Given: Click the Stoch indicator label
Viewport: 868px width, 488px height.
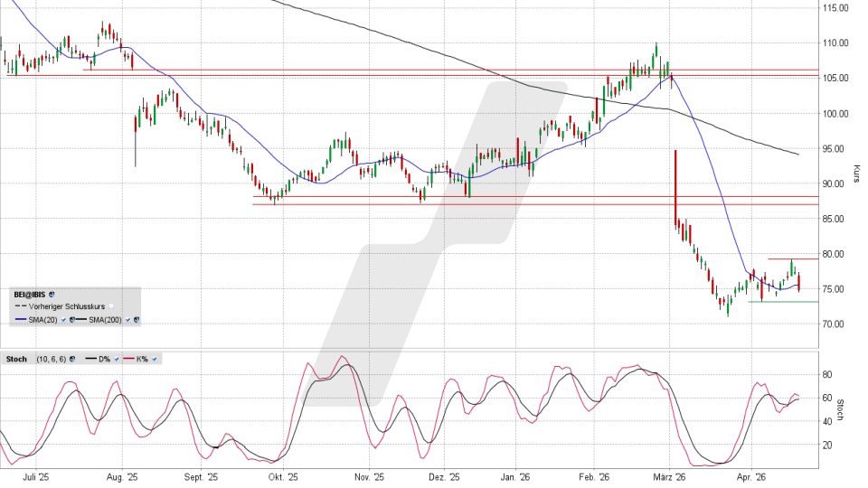Looking at the screenshot, I should coord(17,359).
